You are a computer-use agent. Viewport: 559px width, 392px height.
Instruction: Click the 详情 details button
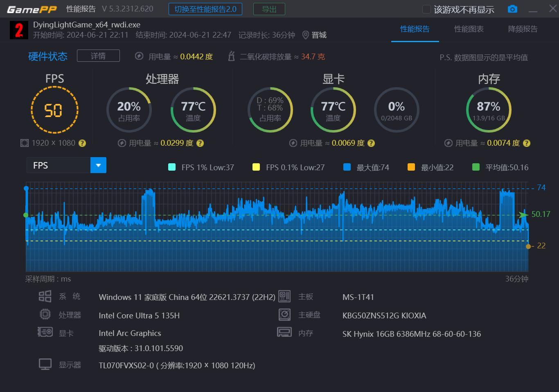pyautogui.click(x=98, y=56)
